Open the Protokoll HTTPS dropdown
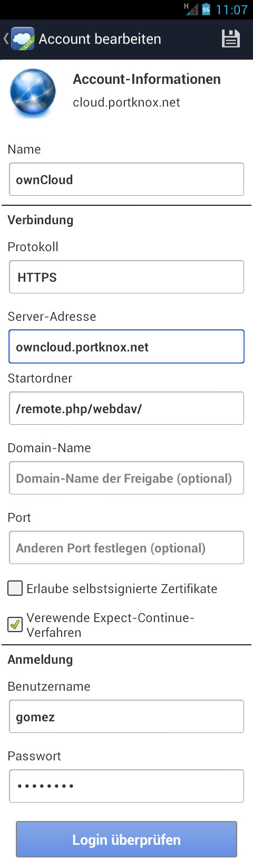 coord(126,276)
